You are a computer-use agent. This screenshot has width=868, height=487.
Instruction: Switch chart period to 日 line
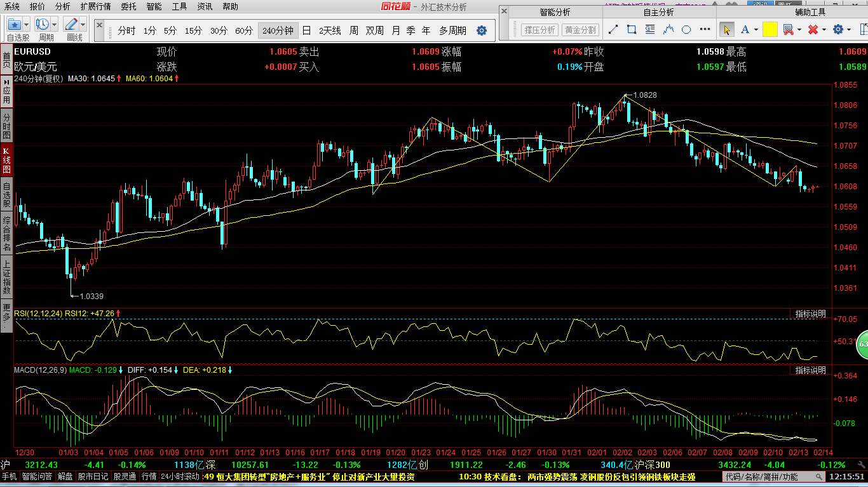306,30
